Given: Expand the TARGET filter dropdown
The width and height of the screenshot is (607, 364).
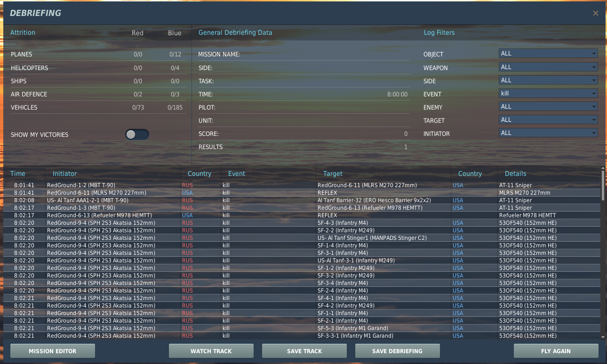Looking at the screenshot, I should [x=548, y=120].
